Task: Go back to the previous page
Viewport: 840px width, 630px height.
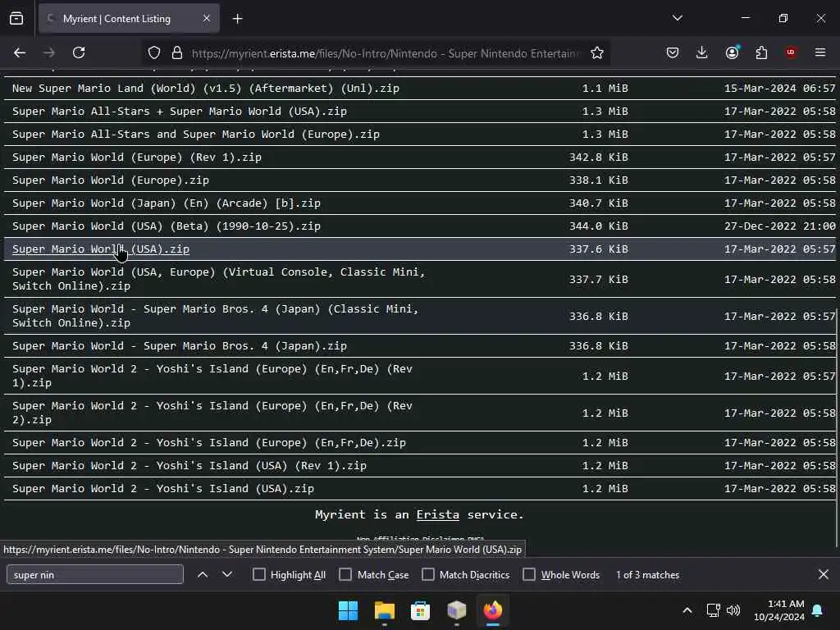Action: click(20, 52)
